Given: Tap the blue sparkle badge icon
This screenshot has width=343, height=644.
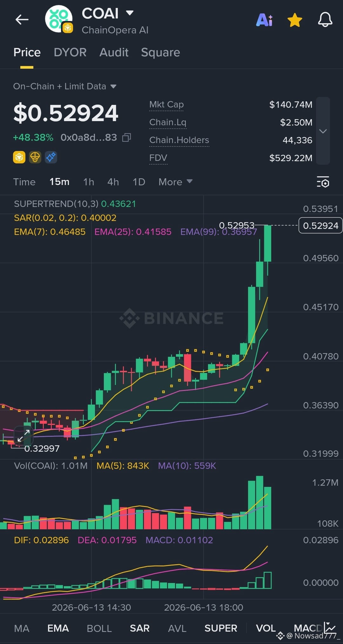Looking at the screenshot, I should 51,157.
